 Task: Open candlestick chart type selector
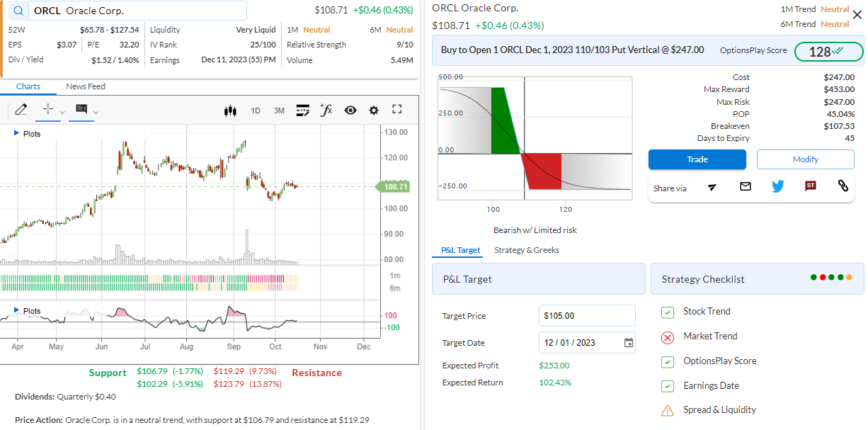(229, 111)
